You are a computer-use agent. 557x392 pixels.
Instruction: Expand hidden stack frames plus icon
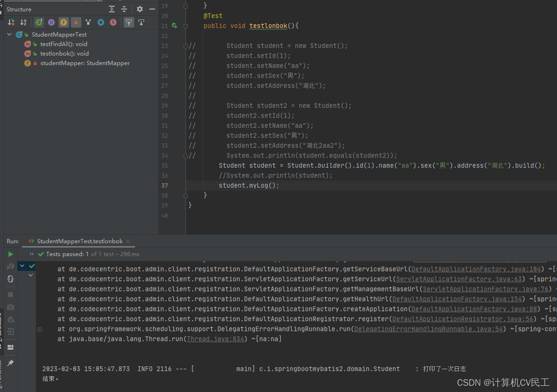(40, 329)
